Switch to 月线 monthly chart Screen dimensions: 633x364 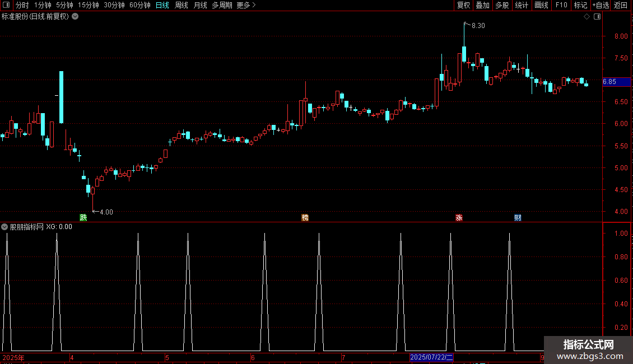click(200, 5)
